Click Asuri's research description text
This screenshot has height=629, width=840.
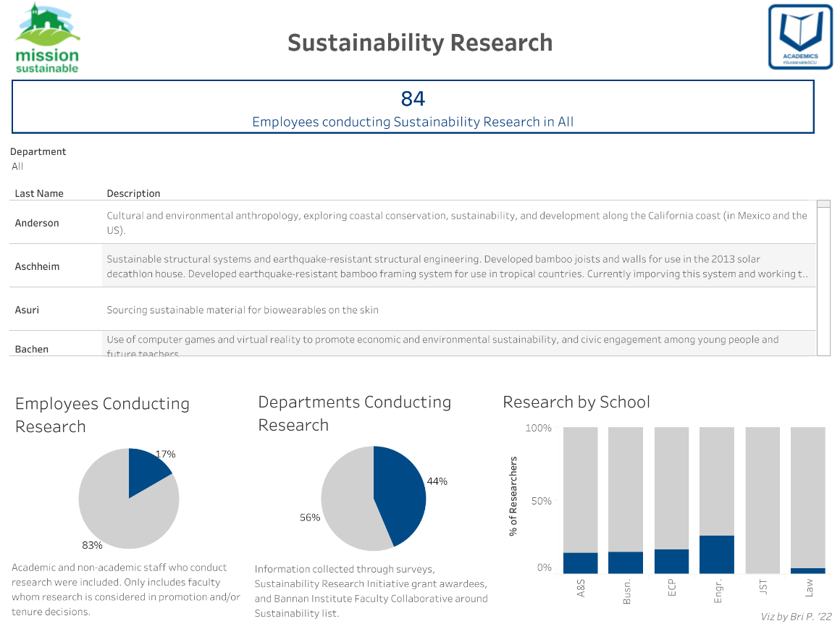[243, 310]
